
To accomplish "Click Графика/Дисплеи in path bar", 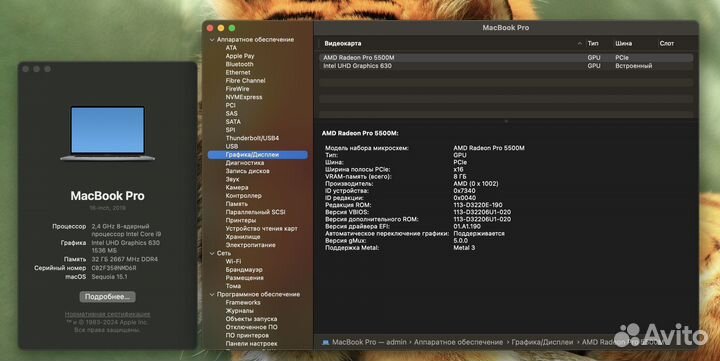I will (542, 343).
